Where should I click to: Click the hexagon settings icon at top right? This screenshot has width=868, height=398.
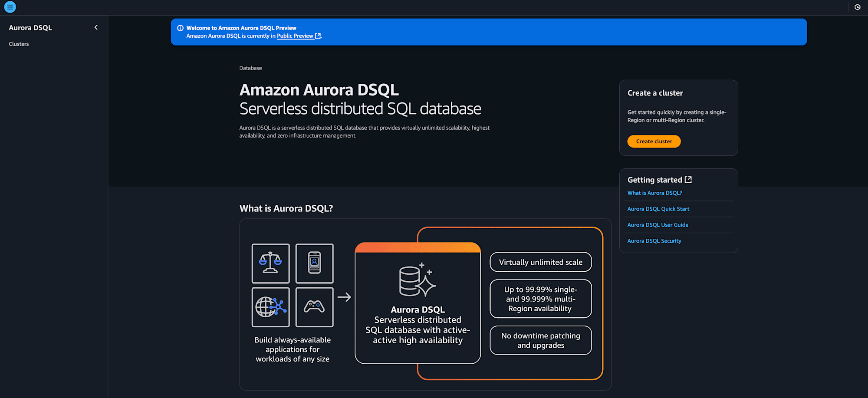857,7
